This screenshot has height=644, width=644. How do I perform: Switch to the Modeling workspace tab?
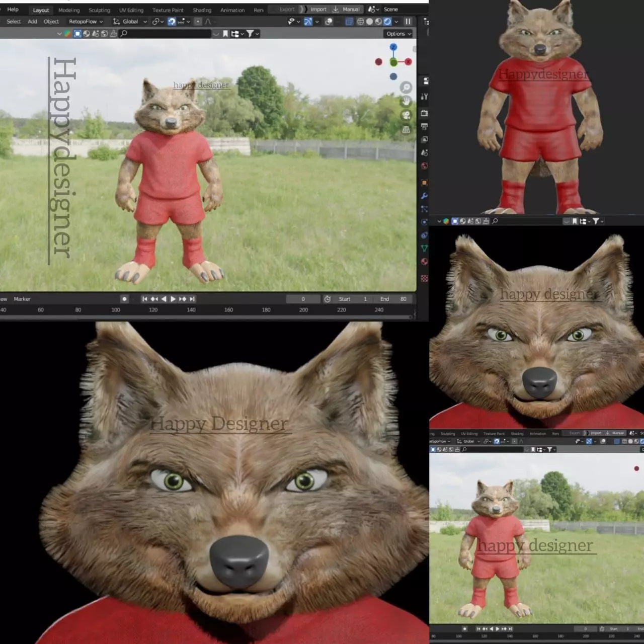click(69, 10)
